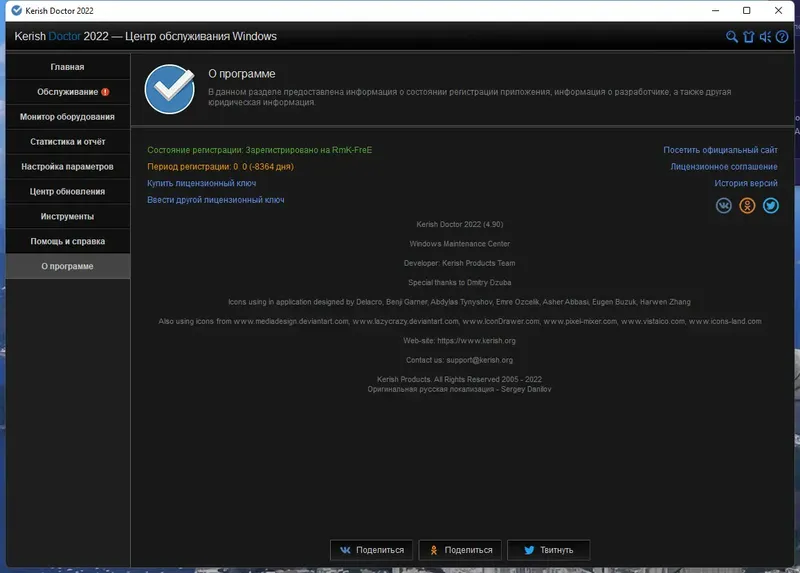The image size is (800, 573).
Task: Open Статистика и отчёт
Action: (68, 142)
